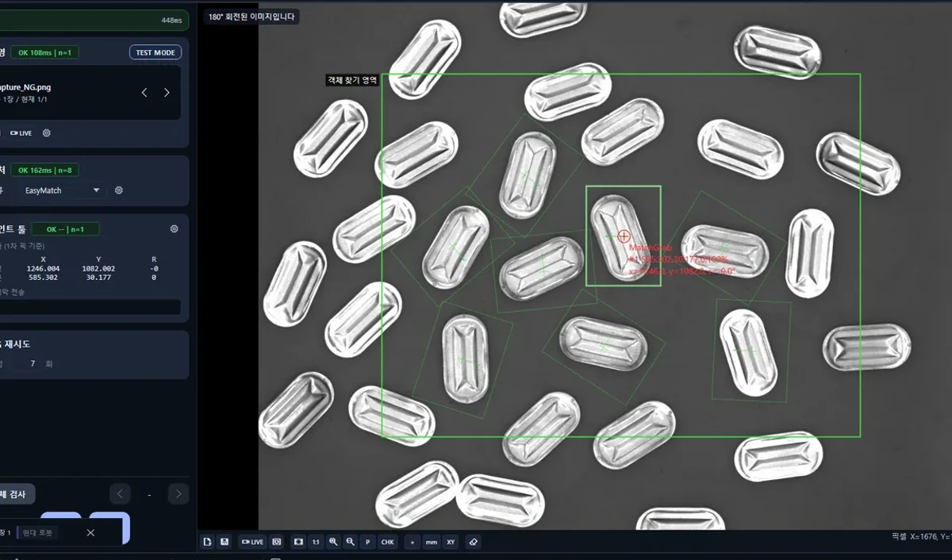Click the 객체 찾기 영역 region label
952x560 pixels.
(352, 80)
